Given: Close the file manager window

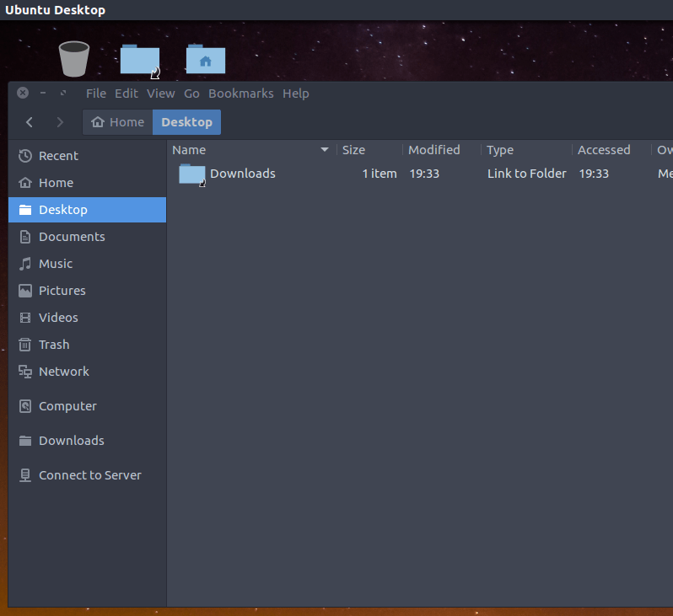Looking at the screenshot, I should pyautogui.click(x=23, y=93).
